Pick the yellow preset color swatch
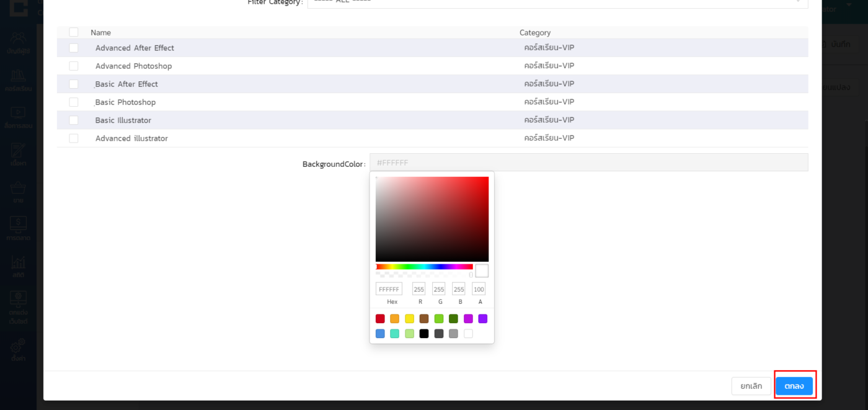Image resolution: width=868 pixels, height=410 pixels. point(409,319)
